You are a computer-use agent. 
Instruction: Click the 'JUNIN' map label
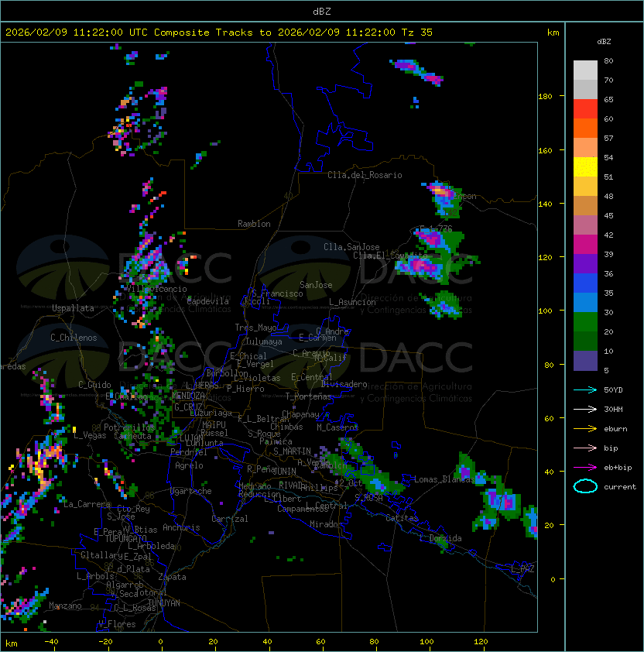[x=285, y=471]
